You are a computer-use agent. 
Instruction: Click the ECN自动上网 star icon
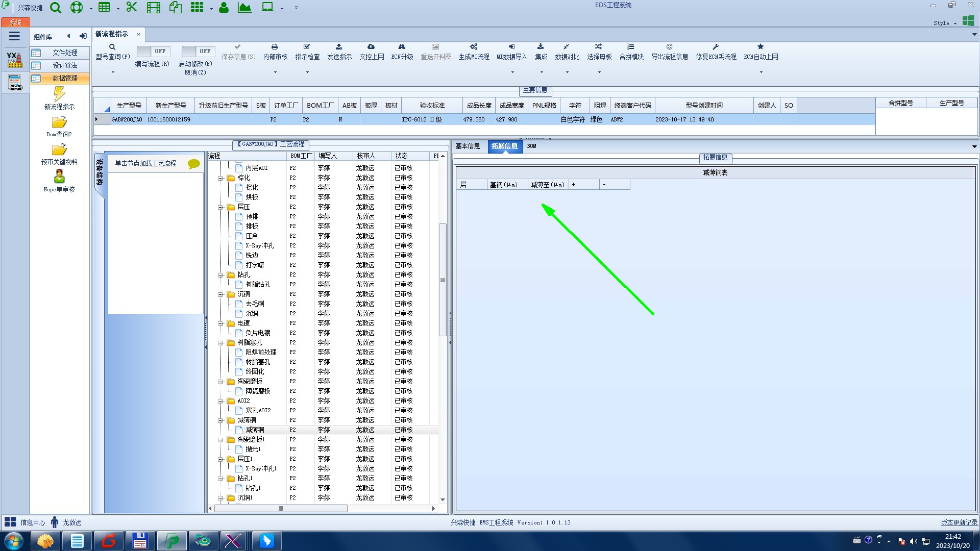point(761,47)
